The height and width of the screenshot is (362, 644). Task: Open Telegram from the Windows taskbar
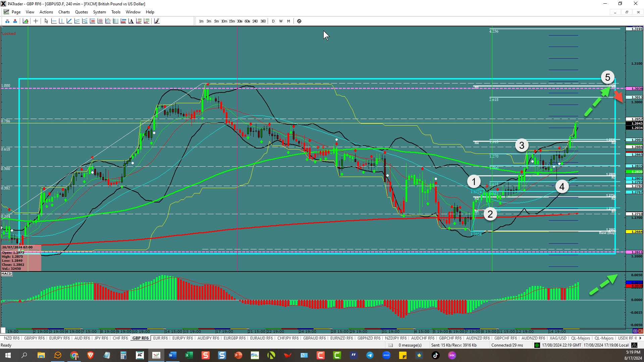pyautogui.click(x=370, y=355)
